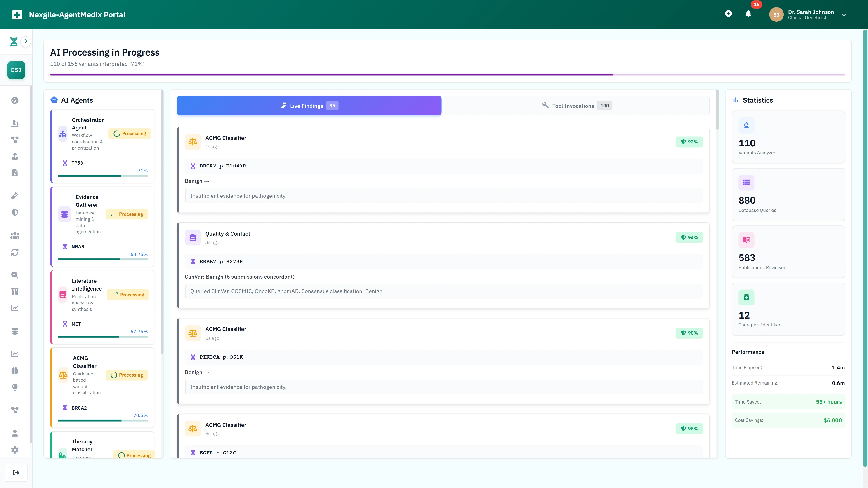Viewport: 868px width, 488px height.
Task: Click the Quality & Conflict database icon
Action: pyautogui.click(x=193, y=237)
